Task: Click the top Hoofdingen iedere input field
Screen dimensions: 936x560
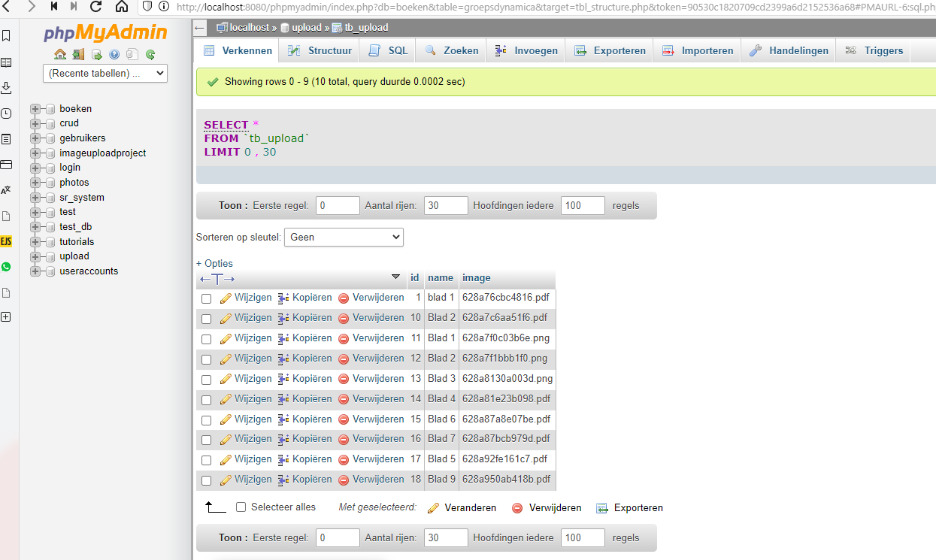Action: click(583, 205)
